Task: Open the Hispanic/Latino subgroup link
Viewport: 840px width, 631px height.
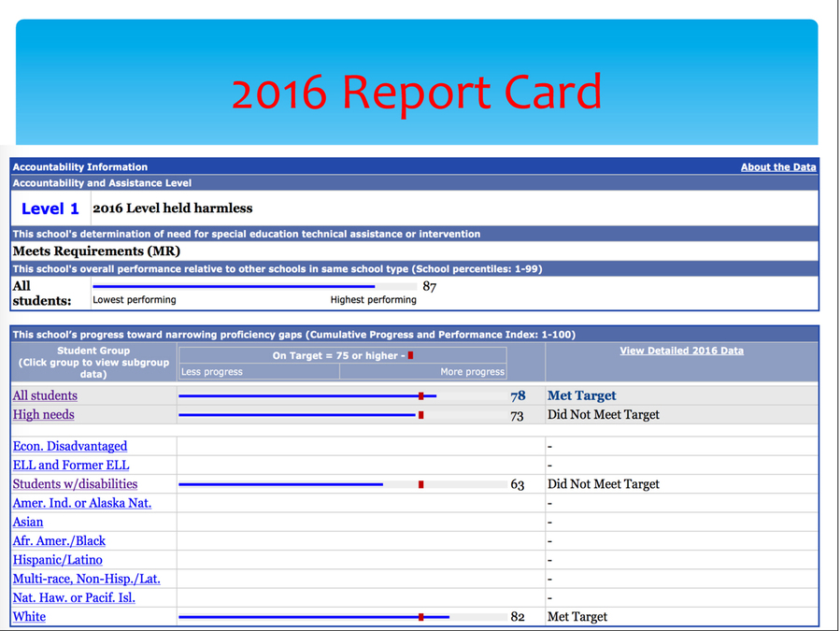Action: point(58,559)
